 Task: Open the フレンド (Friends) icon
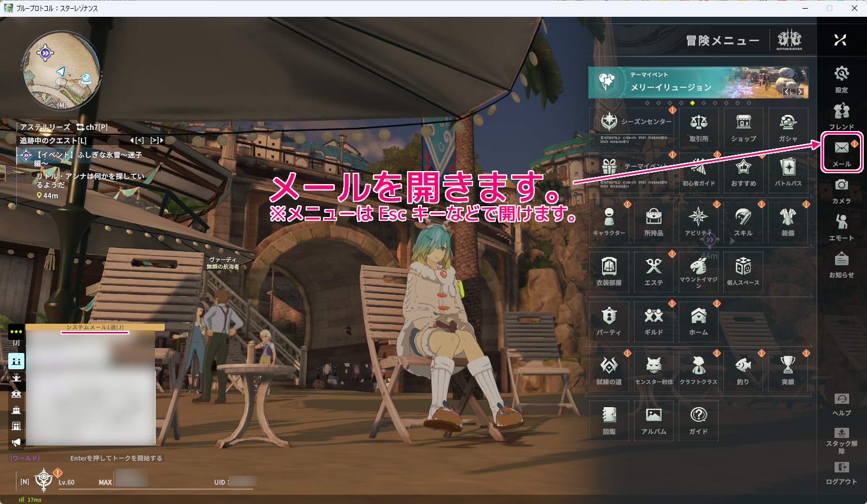[x=841, y=115]
